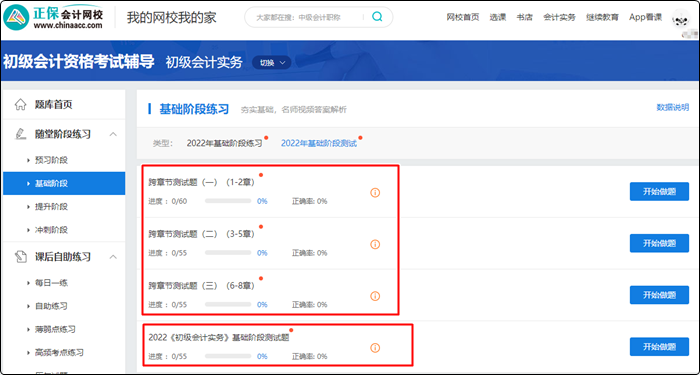Image resolution: width=700 pixels, height=375 pixels.
Task: Select 高频考点练习 in the sidebar
Action: [x=64, y=352]
